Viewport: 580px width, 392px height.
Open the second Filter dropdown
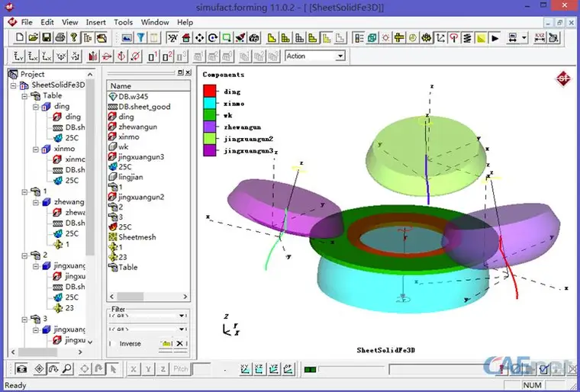click(182, 329)
